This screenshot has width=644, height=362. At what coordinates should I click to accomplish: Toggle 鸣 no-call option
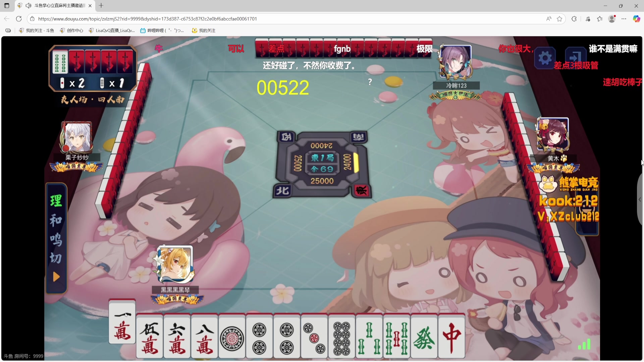[x=56, y=239]
